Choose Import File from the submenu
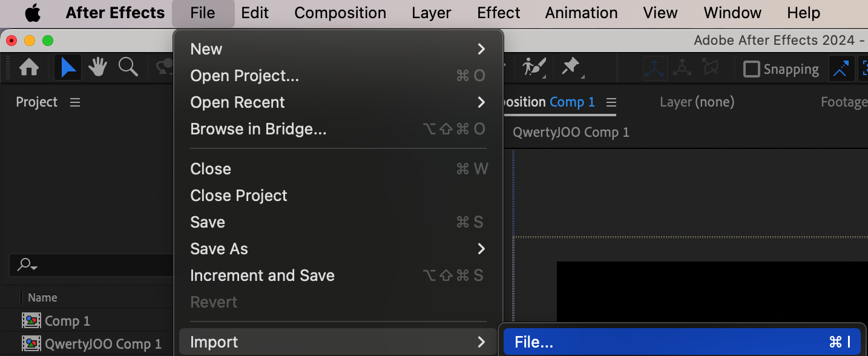This screenshot has height=356, width=868. [x=682, y=343]
